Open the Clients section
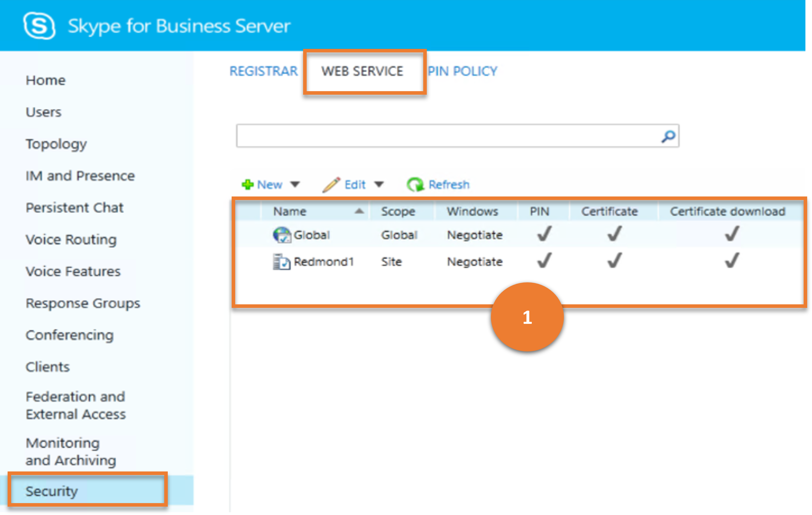This screenshot has width=812, height=515. pos(48,367)
